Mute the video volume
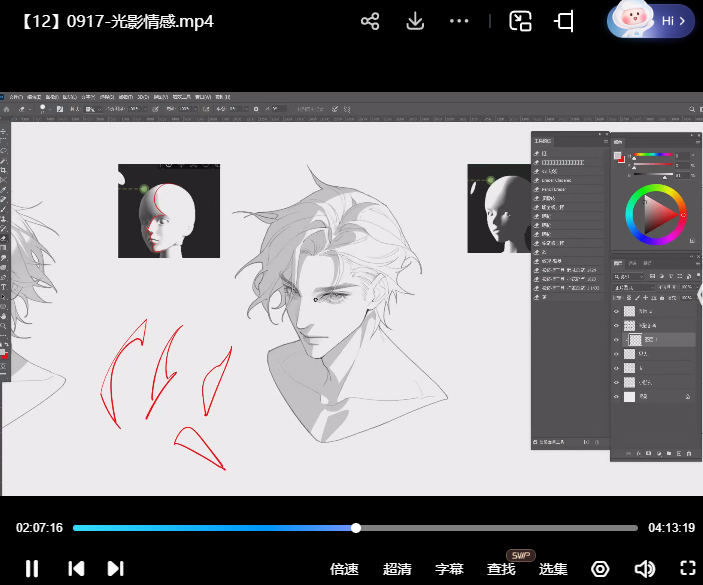Screen dimensions: 703x585 644,568
